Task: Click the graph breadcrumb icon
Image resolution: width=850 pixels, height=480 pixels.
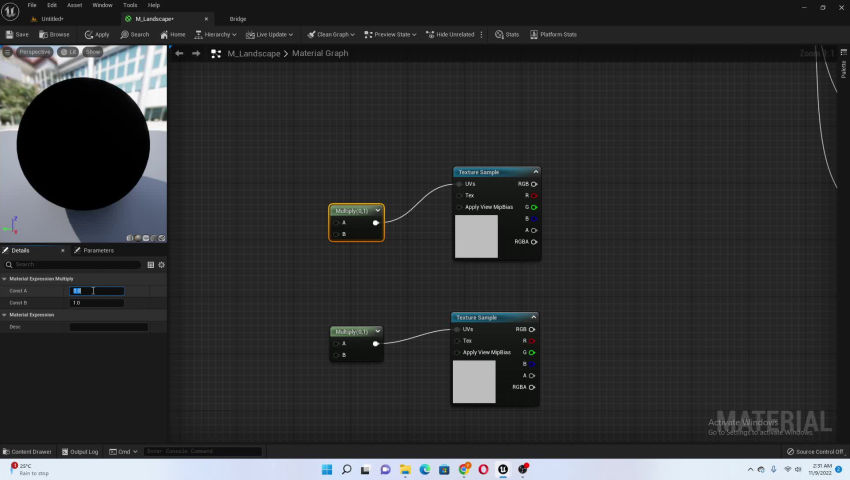Action: point(216,53)
